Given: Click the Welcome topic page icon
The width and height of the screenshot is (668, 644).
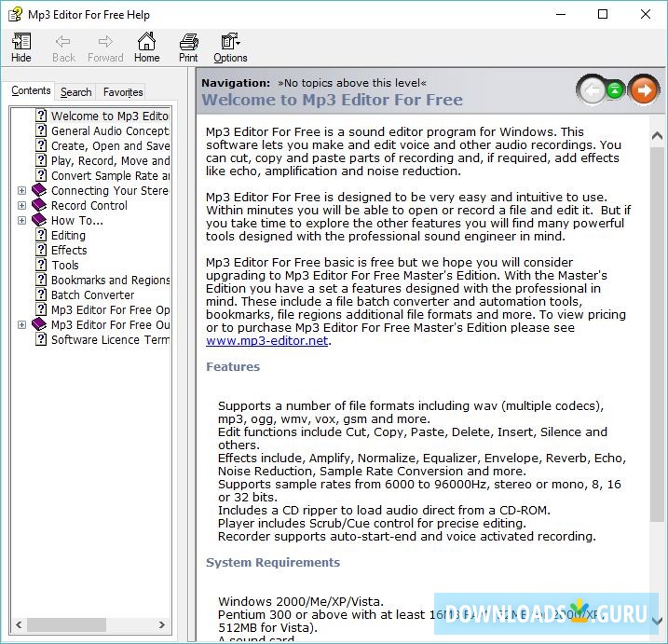Looking at the screenshot, I should pyautogui.click(x=41, y=116).
